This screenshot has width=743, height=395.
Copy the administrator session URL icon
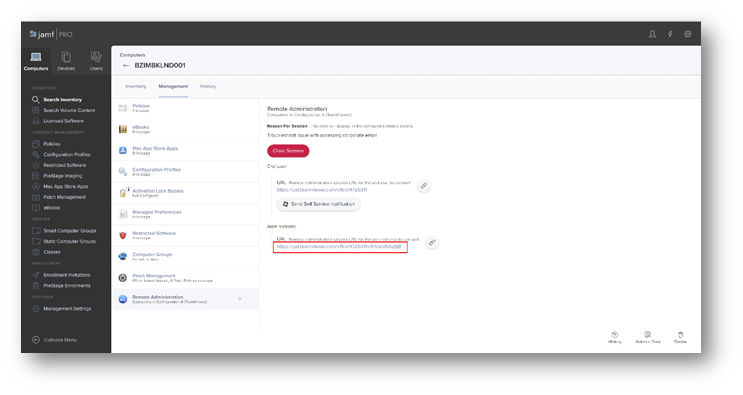point(432,242)
